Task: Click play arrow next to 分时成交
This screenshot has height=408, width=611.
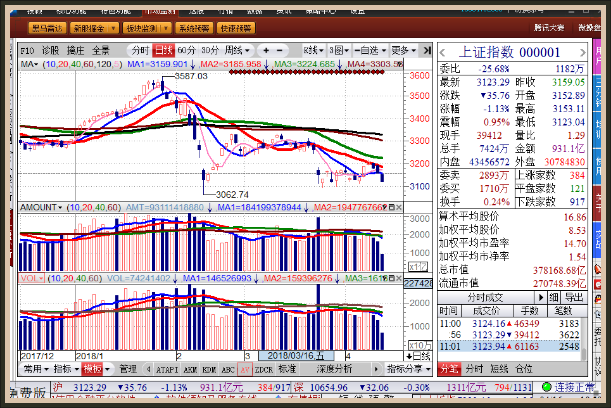Action: tap(540, 298)
